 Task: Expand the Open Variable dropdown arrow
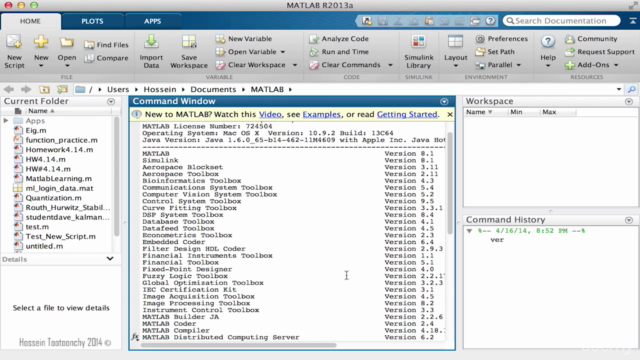283,52
